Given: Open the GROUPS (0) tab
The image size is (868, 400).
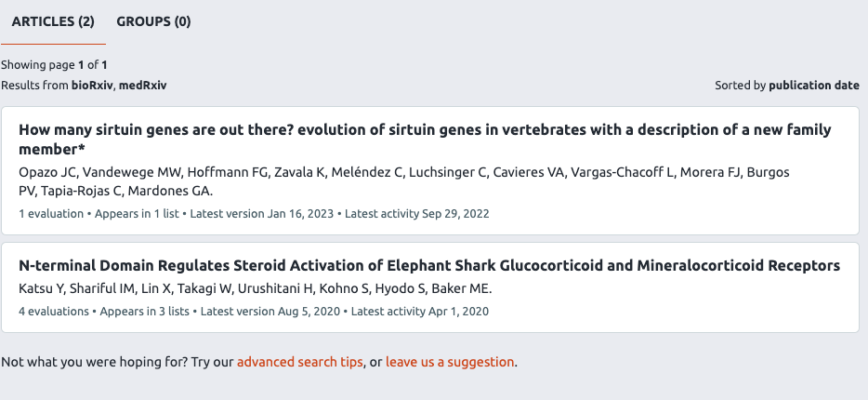Looking at the screenshot, I should (x=153, y=21).
